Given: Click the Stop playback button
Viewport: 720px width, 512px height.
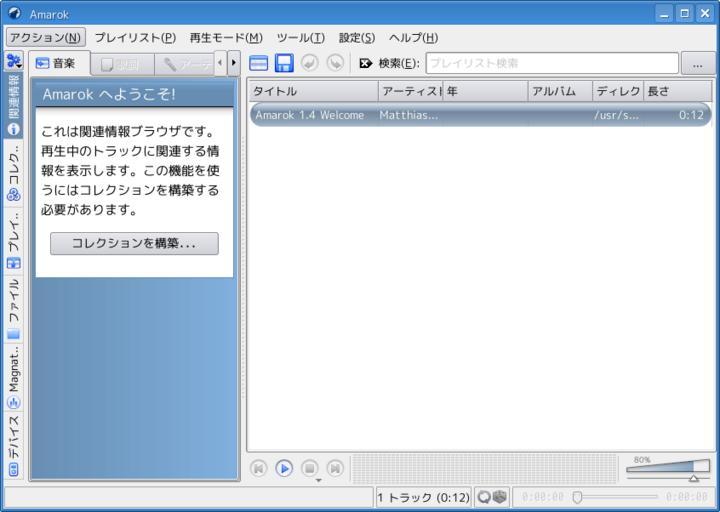Looking at the screenshot, I should coord(310,467).
